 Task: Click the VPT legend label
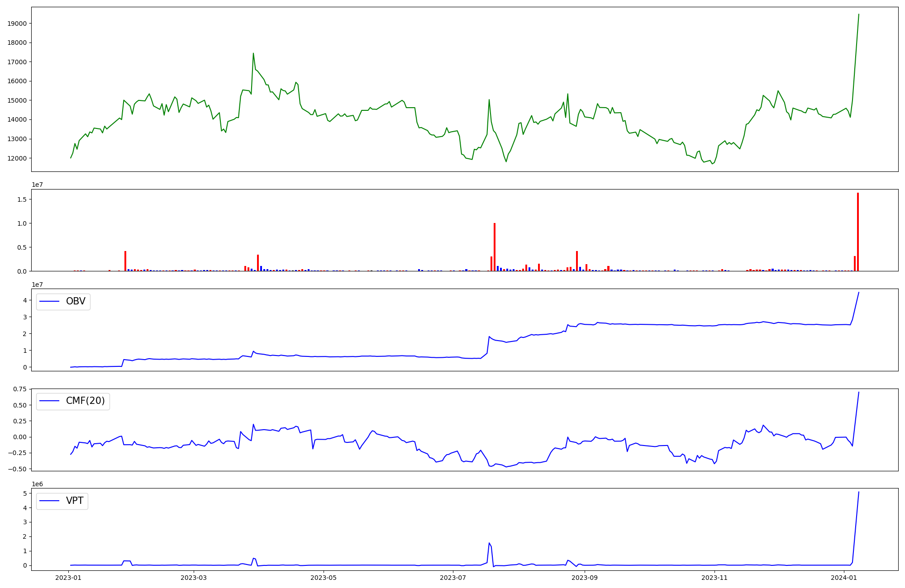tap(75, 501)
